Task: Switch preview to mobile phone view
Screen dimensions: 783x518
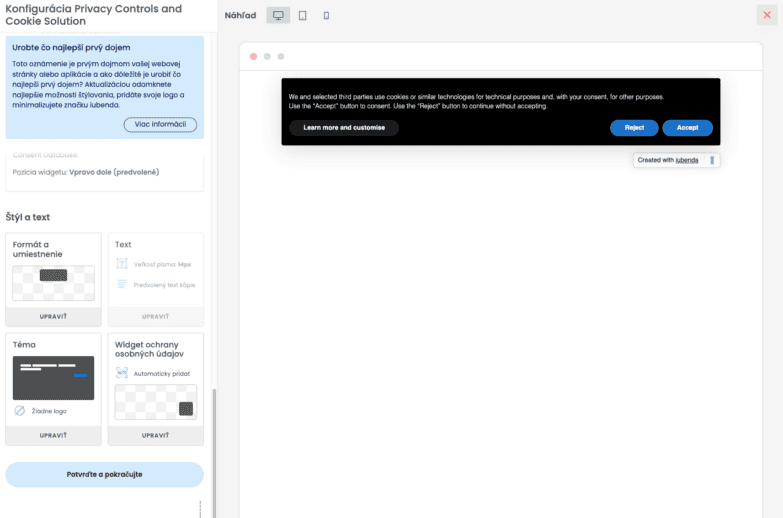Action: (326, 15)
